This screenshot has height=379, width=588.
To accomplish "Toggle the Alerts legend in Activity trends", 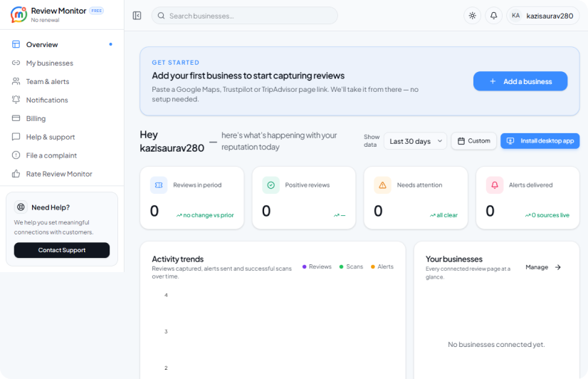I will tap(382, 266).
